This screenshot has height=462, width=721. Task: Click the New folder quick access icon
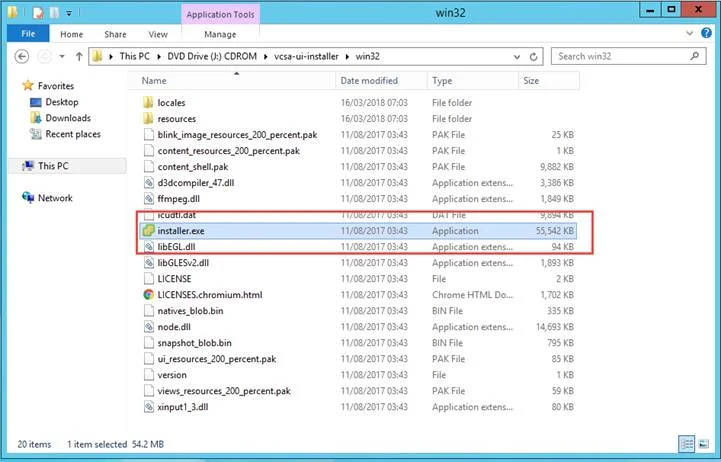(x=54, y=13)
